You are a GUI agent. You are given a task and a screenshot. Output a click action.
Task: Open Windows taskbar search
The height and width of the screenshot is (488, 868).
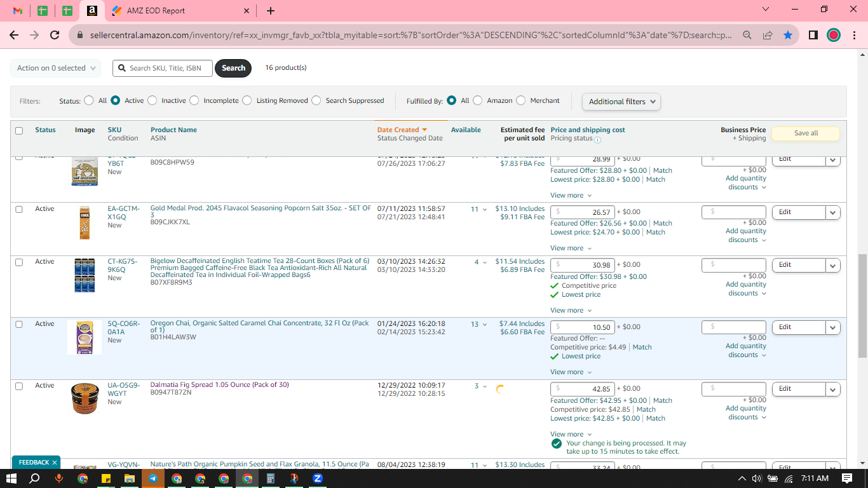pyautogui.click(x=35, y=478)
